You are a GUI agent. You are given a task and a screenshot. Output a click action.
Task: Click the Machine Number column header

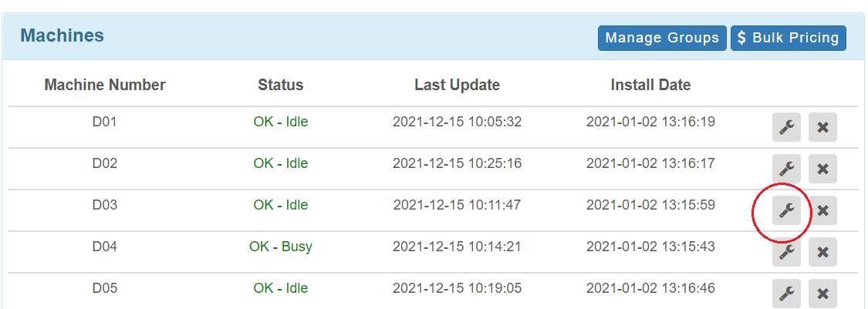pyautogui.click(x=105, y=85)
